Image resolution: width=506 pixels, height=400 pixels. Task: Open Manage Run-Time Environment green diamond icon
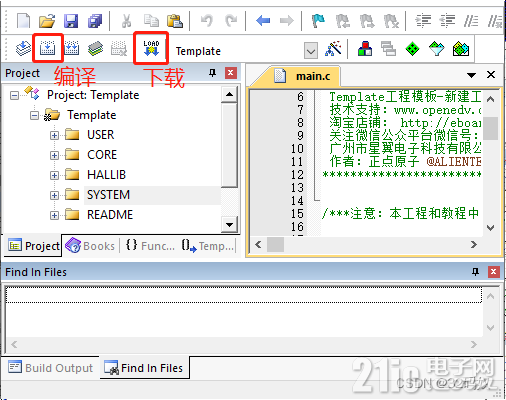tap(412, 49)
